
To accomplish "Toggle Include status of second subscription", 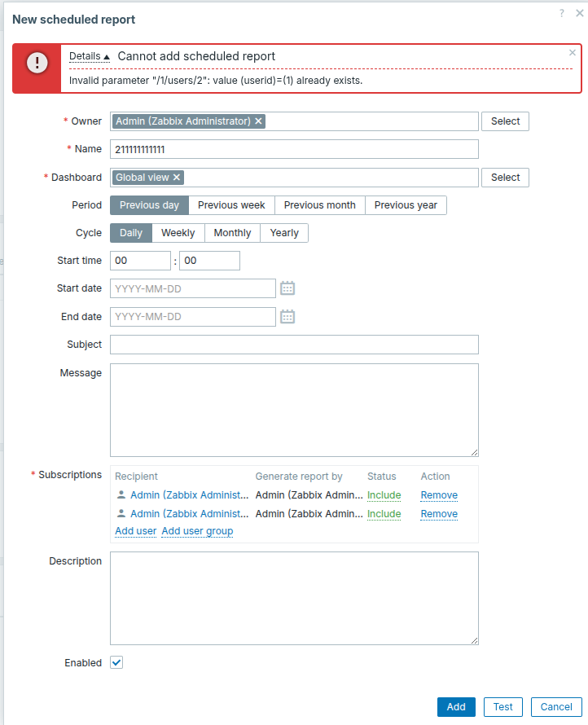I will pyautogui.click(x=384, y=514).
